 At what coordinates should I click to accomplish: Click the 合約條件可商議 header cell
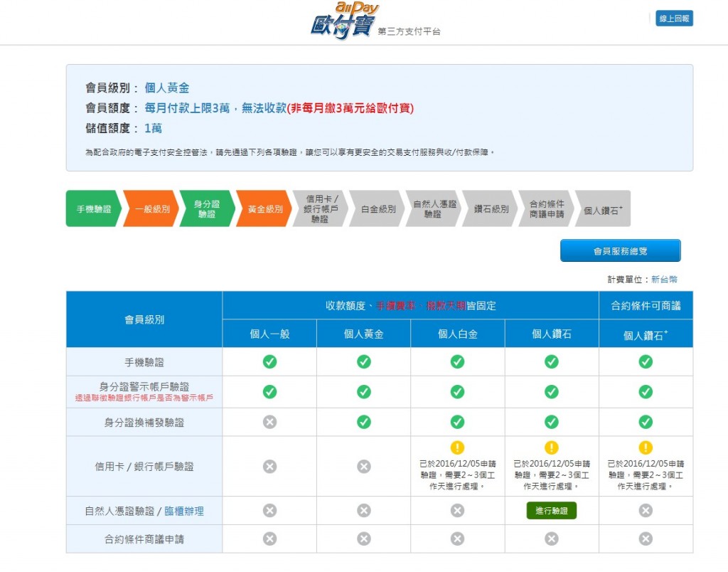(646, 305)
